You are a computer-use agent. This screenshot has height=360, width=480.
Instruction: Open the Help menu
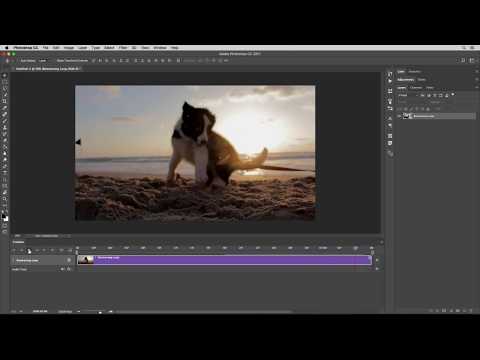[175, 48]
